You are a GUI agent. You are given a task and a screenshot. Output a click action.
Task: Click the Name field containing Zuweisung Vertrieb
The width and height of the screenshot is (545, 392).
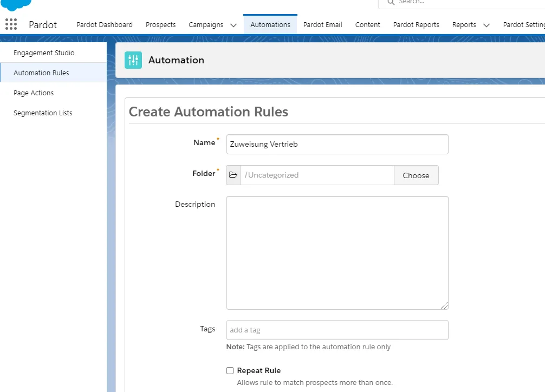[337, 144]
